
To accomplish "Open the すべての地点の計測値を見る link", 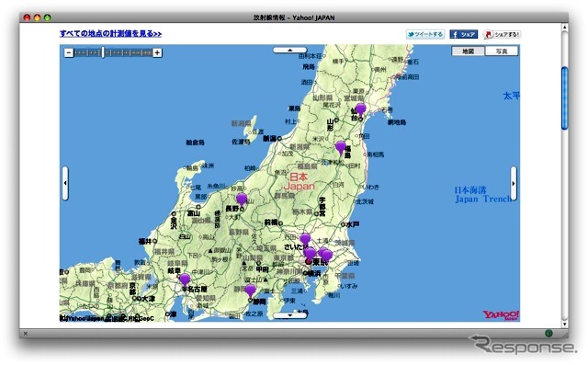I will point(110,34).
